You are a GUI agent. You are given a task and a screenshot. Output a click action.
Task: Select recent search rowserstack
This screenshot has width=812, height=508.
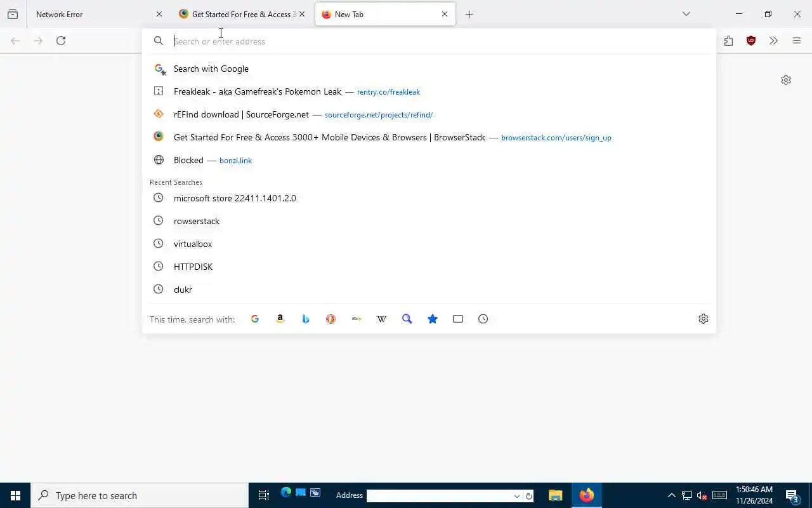429,221
